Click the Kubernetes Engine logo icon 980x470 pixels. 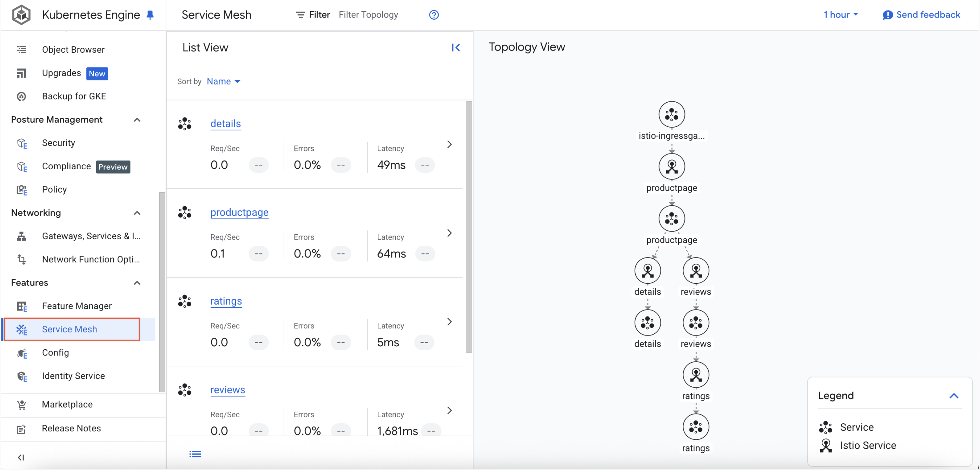tap(21, 14)
